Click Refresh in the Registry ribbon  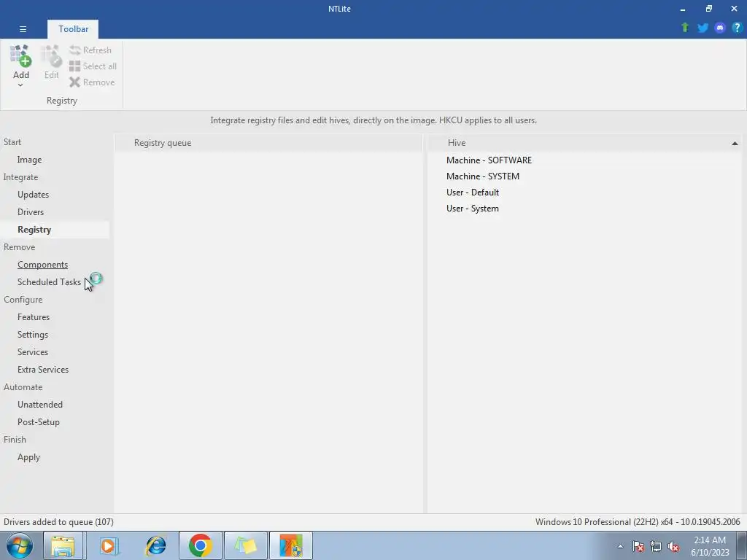[90, 50]
